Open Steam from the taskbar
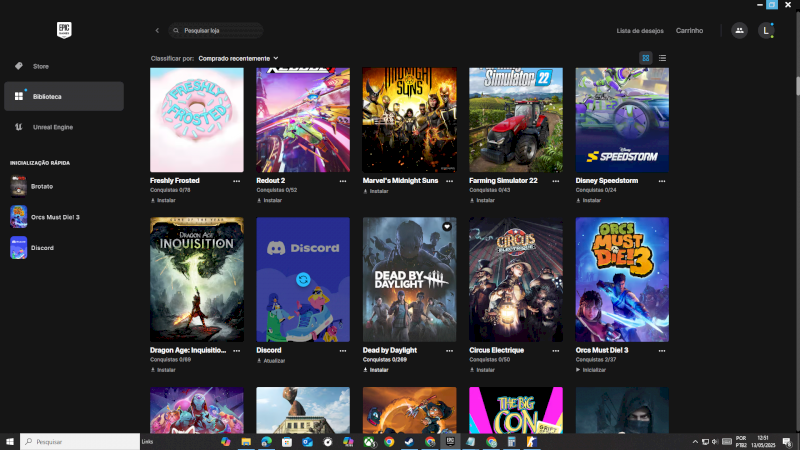 (x=409, y=442)
